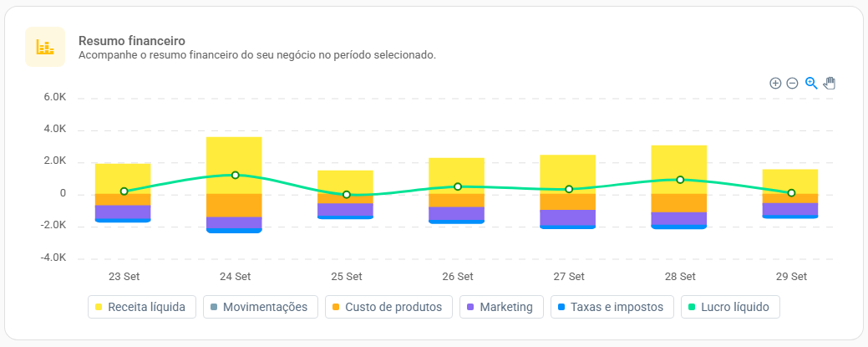Activate the selection zoom magnifier tool
The height and width of the screenshot is (347, 868).
tap(811, 83)
